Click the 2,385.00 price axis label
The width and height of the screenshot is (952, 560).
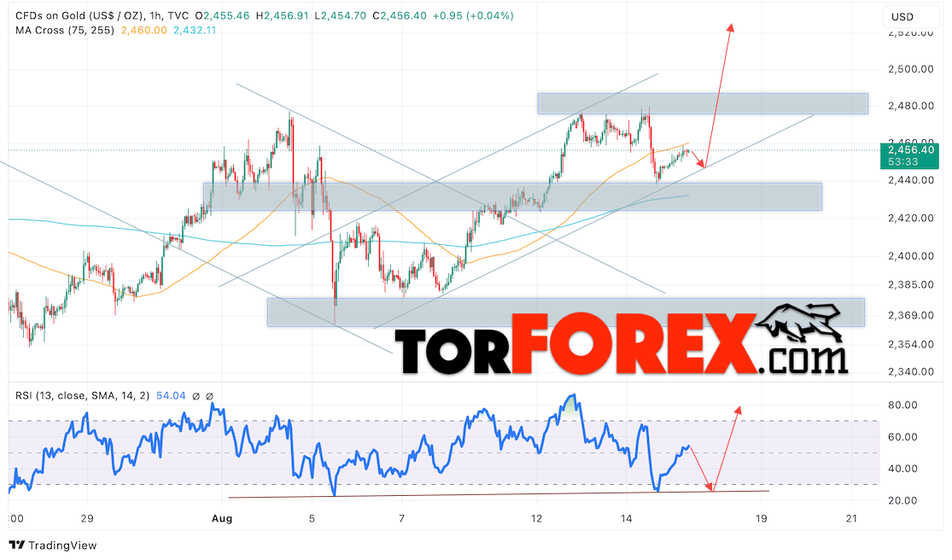click(x=910, y=284)
